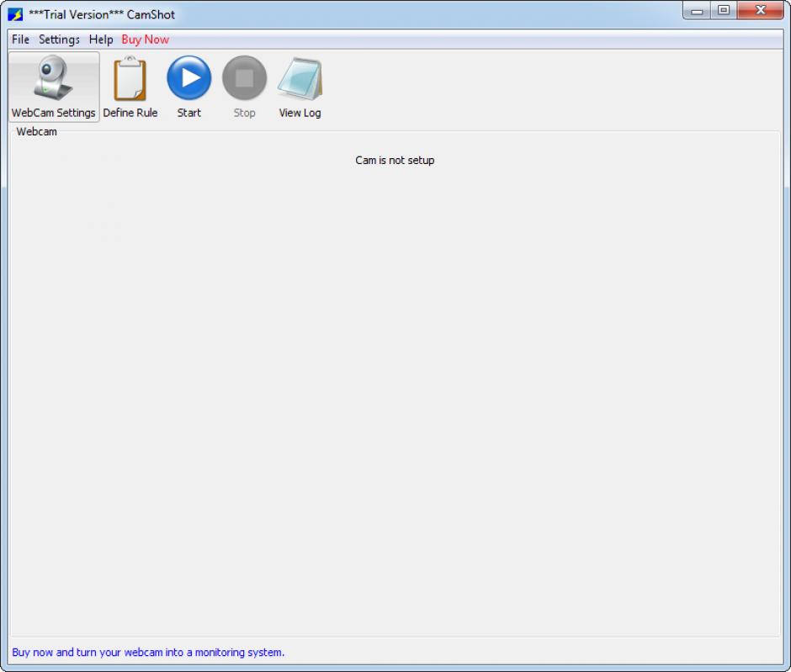791x672 pixels.
Task: Maximize the CamShot window
Action: coord(724,11)
